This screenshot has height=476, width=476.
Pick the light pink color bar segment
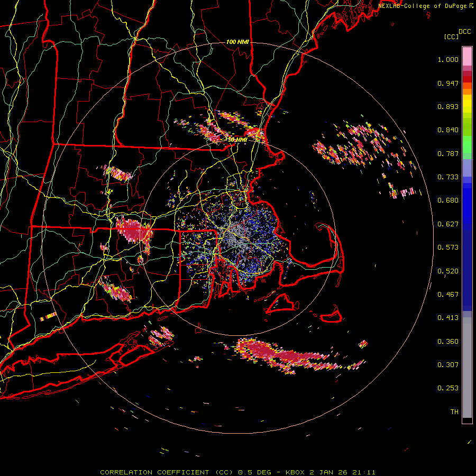pyautogui.click(x=467, y=56)
